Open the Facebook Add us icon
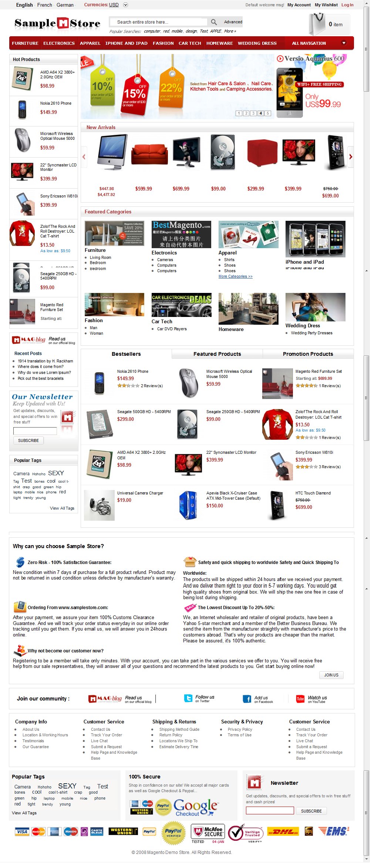This screenshot has width=371, height=868. (247, 699)
